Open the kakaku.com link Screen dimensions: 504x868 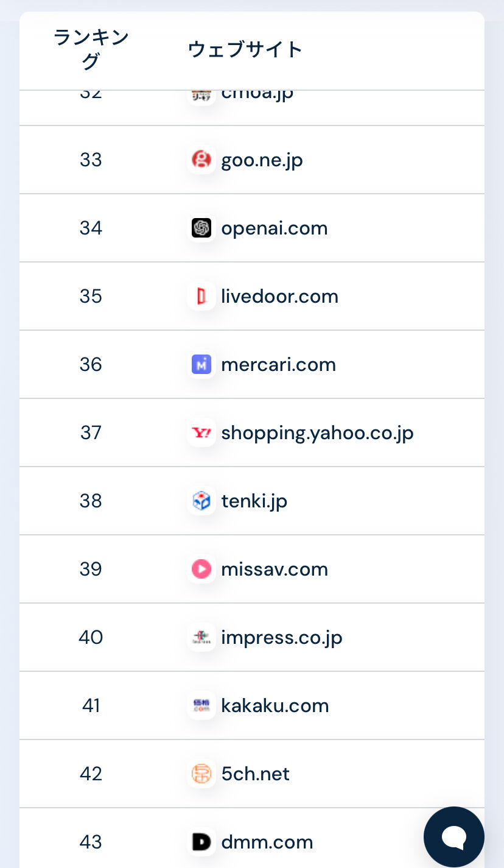(x=275, y=706)
